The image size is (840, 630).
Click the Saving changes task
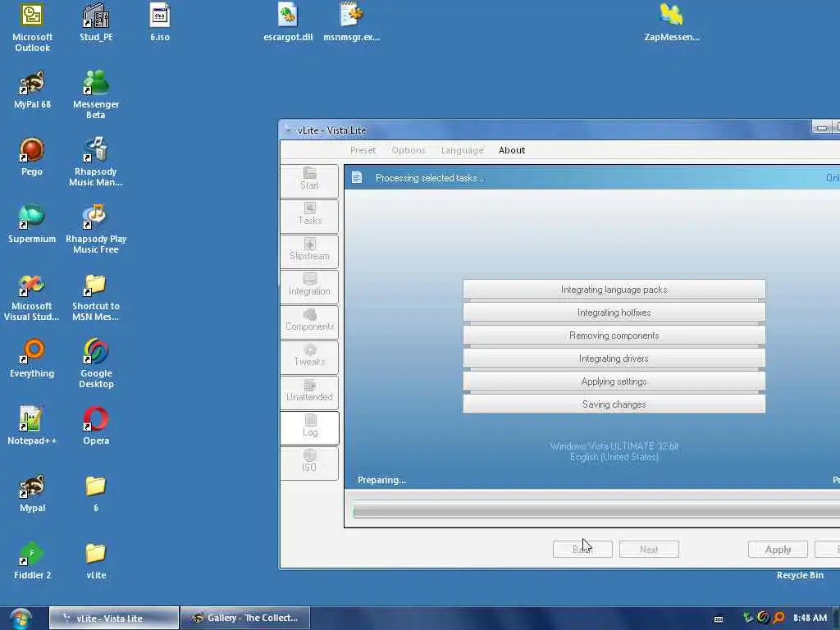(x=614, y=404)
